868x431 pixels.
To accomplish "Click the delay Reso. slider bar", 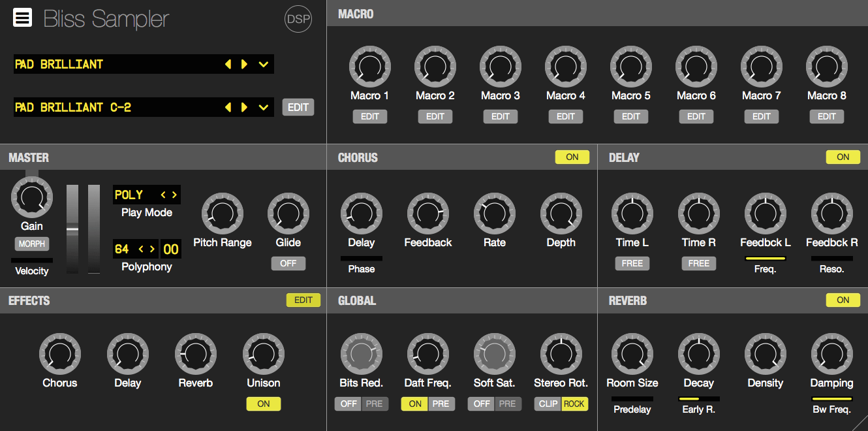I will point(832,259).
